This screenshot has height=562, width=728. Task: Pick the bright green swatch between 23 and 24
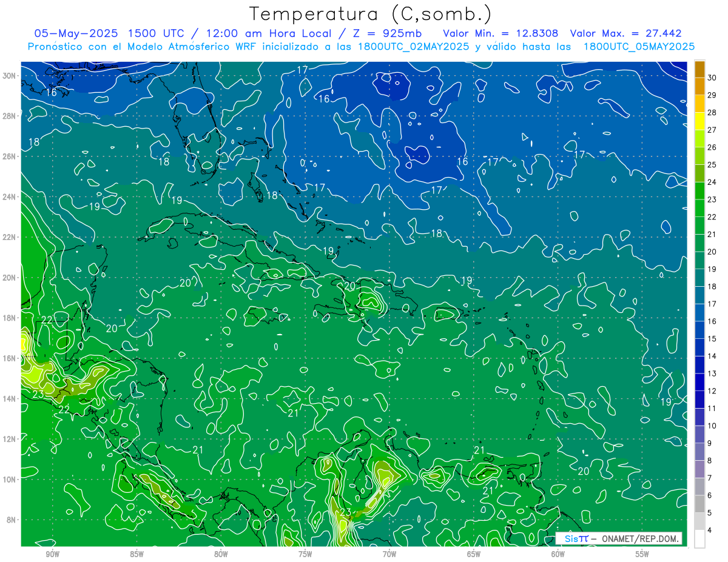[700, 190]
